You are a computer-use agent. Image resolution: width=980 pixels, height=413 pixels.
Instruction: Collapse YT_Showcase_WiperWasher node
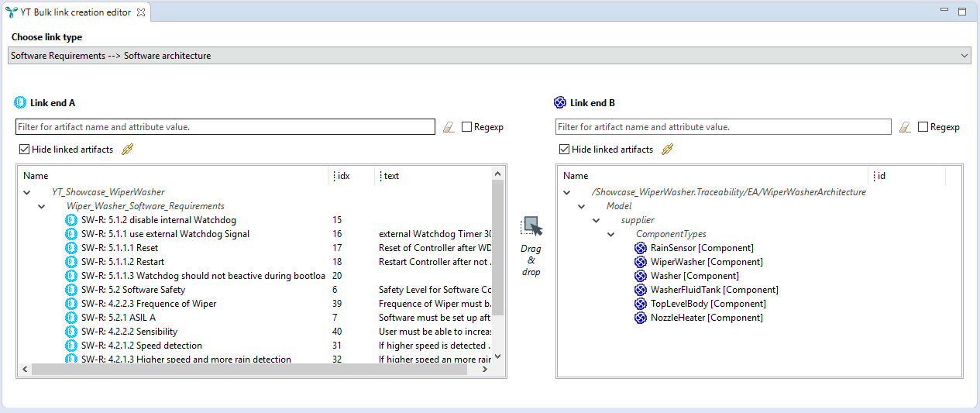[x=27, y=192]
